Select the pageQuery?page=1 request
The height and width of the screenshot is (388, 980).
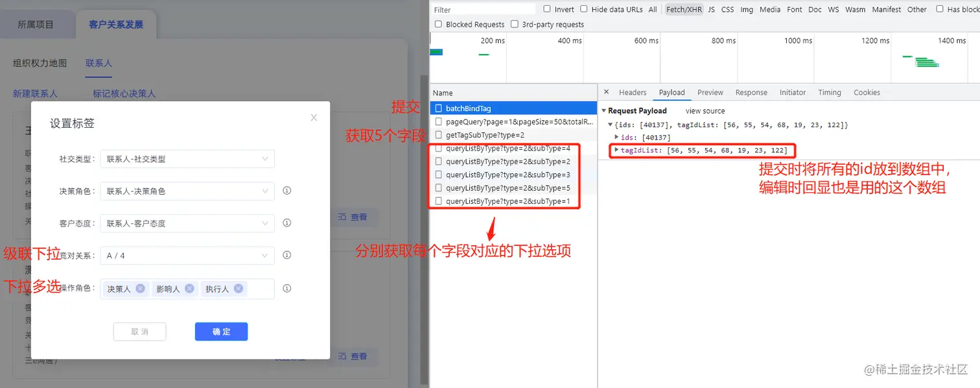tap(513, 121)
